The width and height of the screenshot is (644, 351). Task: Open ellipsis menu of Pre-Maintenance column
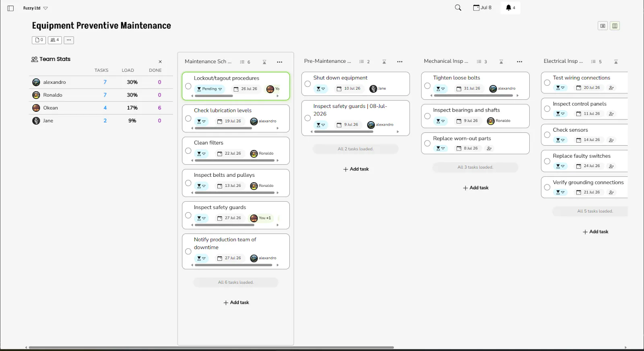pos(400,62)
